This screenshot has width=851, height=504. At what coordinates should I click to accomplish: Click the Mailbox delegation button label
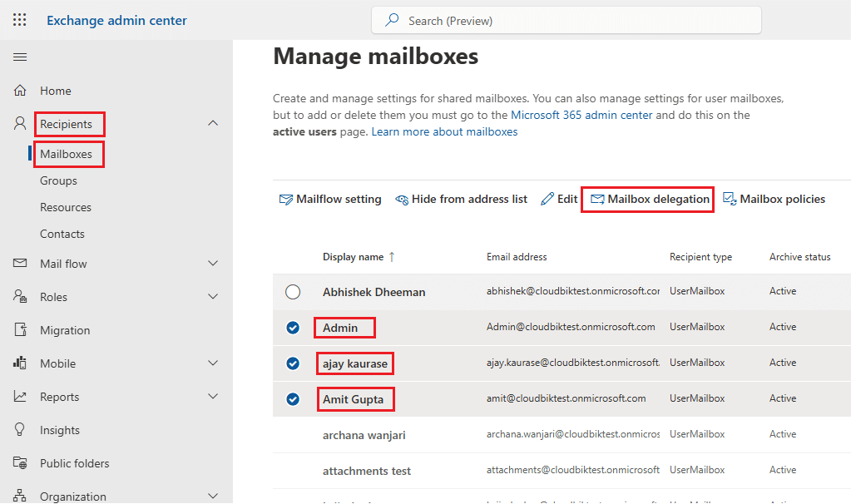[658, 199]
